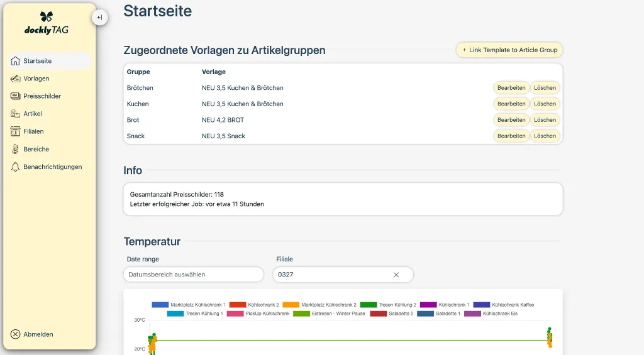The height and width of the screenshot is (355, 644).
Task: Click the docklyTAG logo
Action: coord(47,24)
